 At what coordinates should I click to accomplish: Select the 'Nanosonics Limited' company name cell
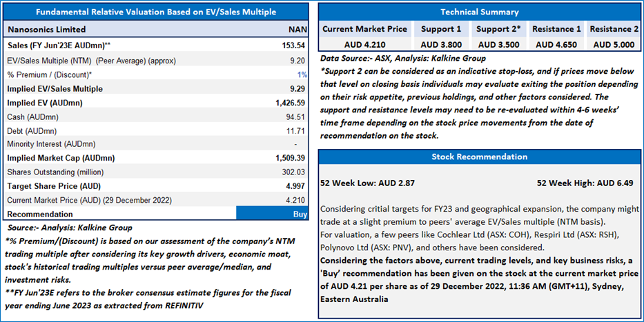point(47,30)
